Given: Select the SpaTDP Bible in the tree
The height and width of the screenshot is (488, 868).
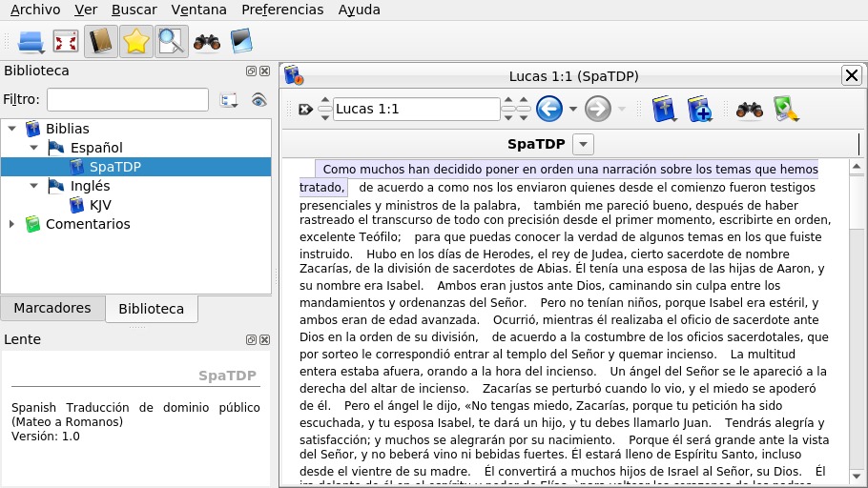Looking at the screenshot, I should coord(114,167).
